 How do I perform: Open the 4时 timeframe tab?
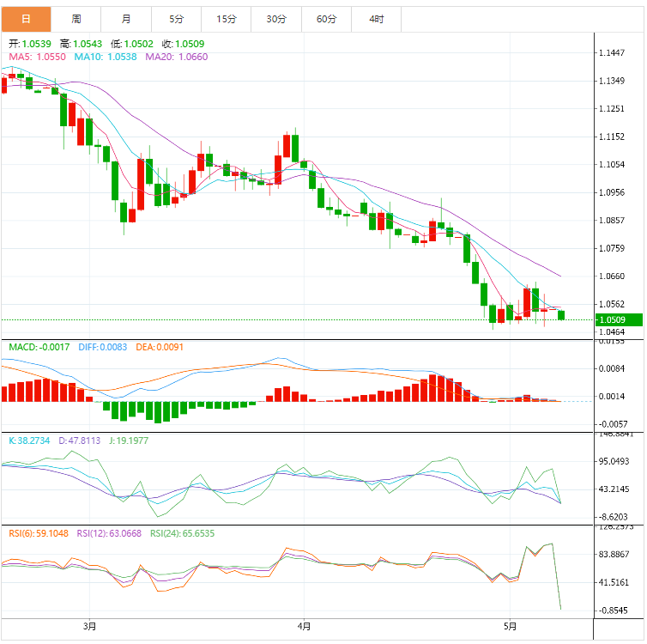[x=377, y=19]
